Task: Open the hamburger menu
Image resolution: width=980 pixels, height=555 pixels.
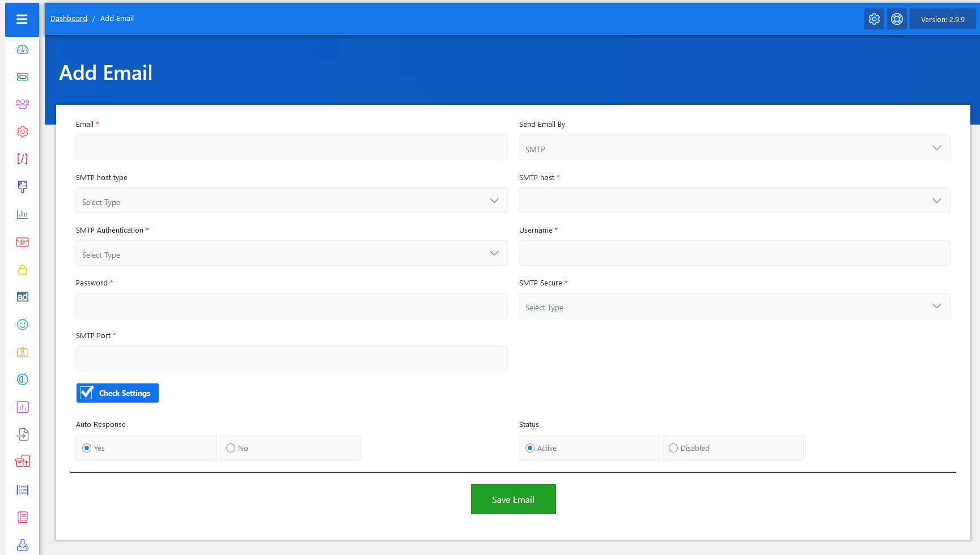Action: point(22,19)
